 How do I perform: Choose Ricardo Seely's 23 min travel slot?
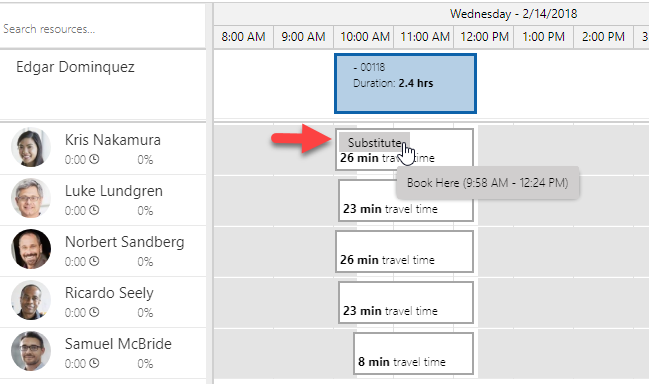click(406, 302)
